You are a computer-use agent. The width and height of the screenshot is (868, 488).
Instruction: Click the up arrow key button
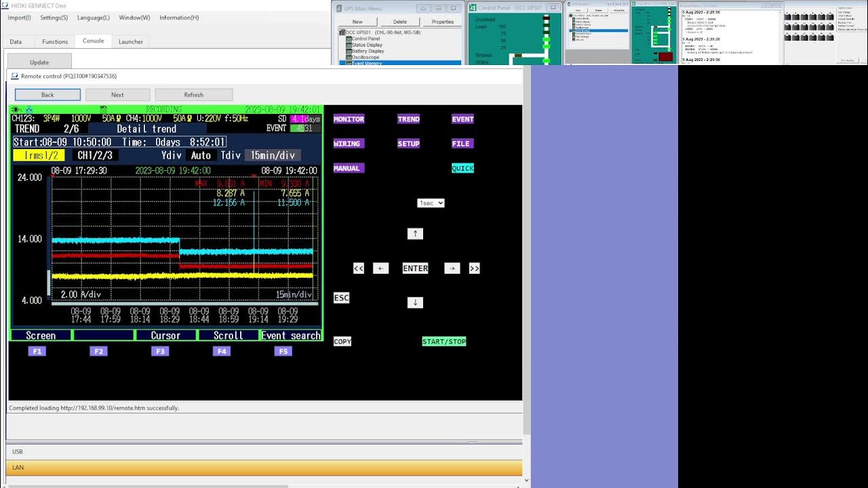415,233
